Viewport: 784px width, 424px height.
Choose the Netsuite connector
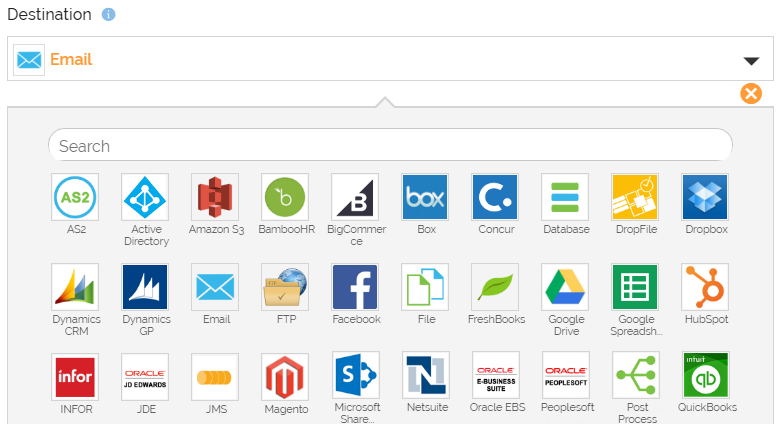[x=425, y=376]
